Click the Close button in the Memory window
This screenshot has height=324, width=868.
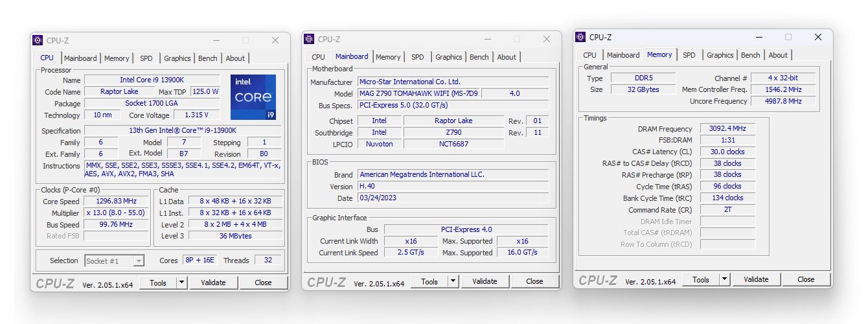[806, 279]
